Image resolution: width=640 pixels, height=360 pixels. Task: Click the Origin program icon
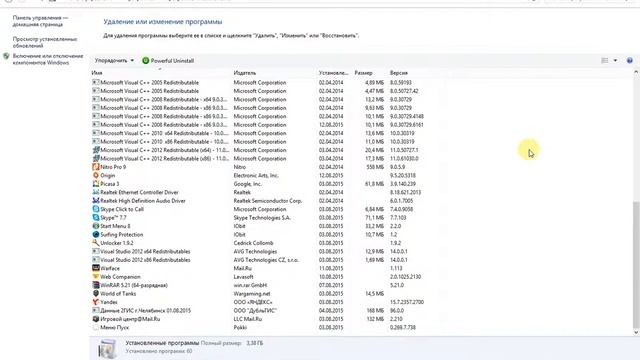click(96, 175)
